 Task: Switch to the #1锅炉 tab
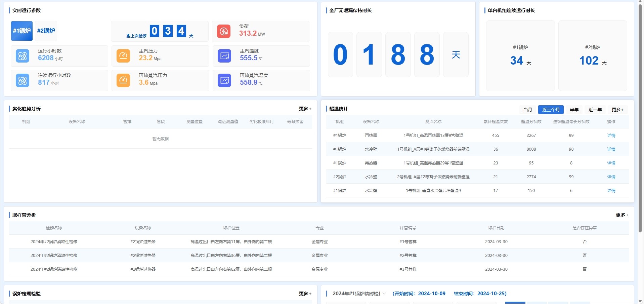pyautogui.click(x=22, y=31)
